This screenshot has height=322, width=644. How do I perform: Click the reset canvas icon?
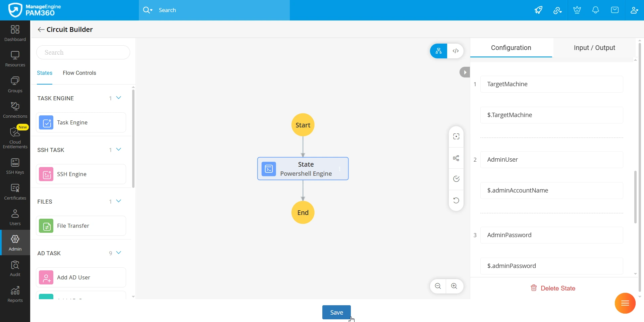tap(456, 200)
